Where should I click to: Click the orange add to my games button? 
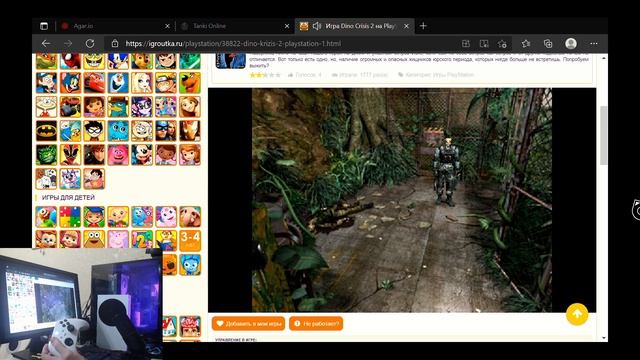pos(249,324)
